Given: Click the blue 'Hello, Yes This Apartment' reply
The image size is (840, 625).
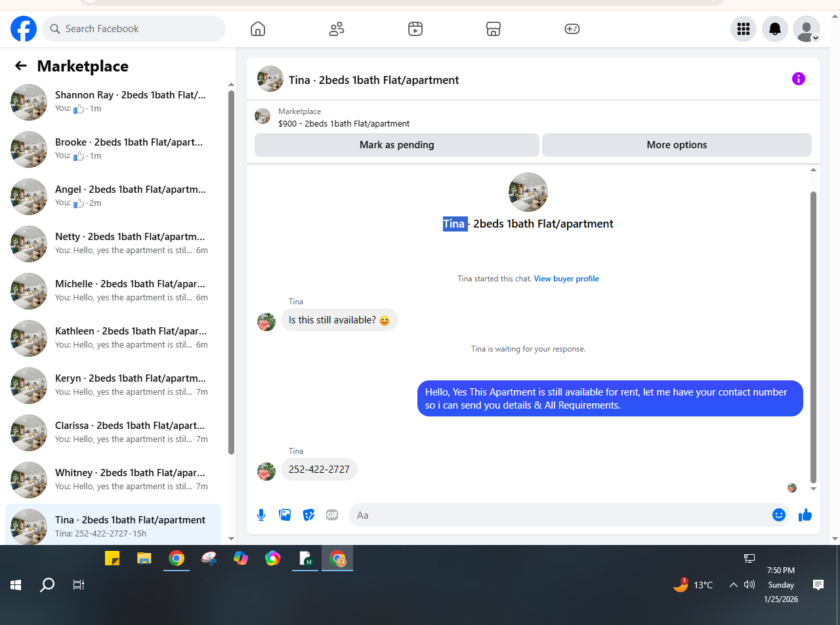Looking at the screenshot, I should click(610, 398).
